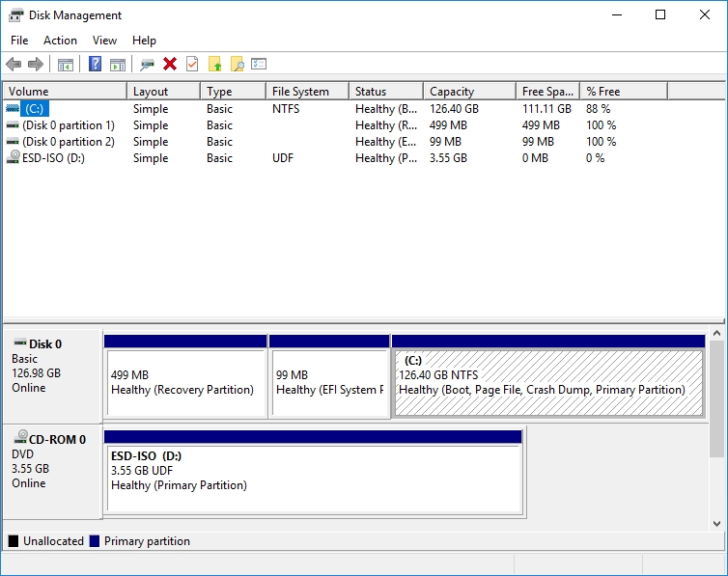Sort by the Type column header
This screenshot has height=576, width=728.
coord(234,92)
